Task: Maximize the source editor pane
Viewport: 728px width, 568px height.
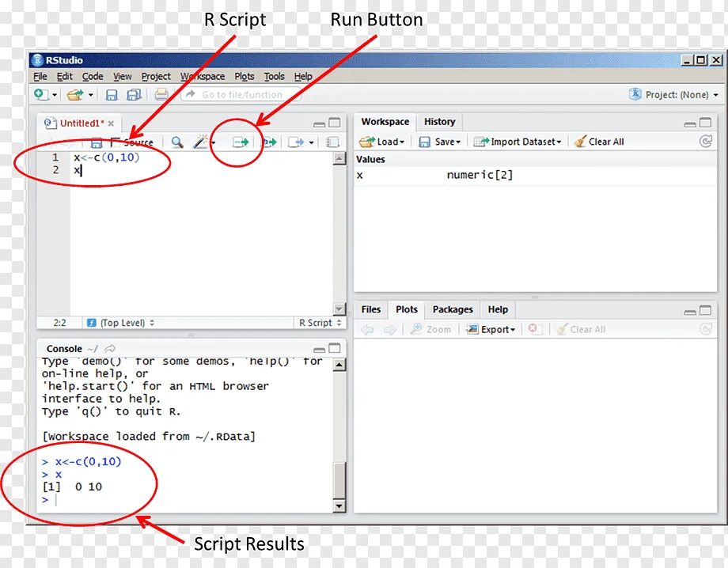Action: click(x=335, y=123)
